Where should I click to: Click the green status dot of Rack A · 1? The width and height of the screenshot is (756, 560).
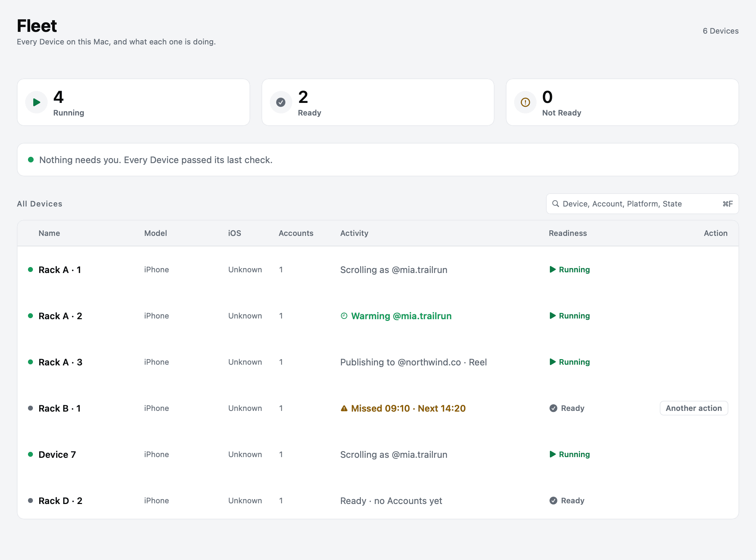30,269
